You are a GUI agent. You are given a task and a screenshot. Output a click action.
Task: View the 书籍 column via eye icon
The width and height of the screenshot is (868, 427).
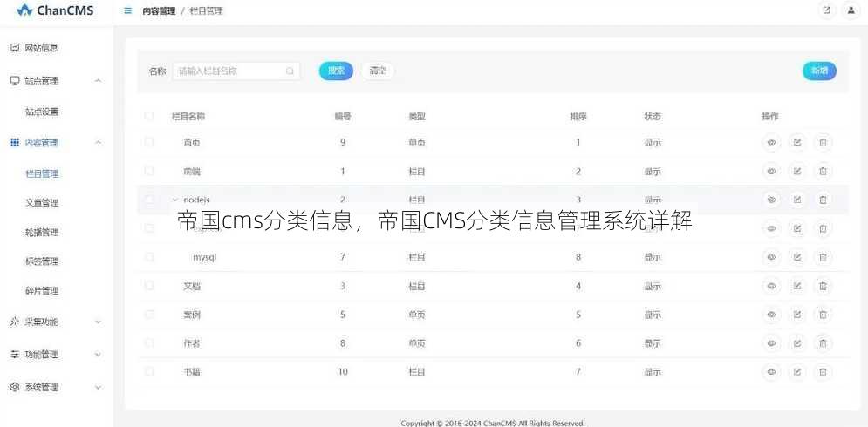[771, 372]
